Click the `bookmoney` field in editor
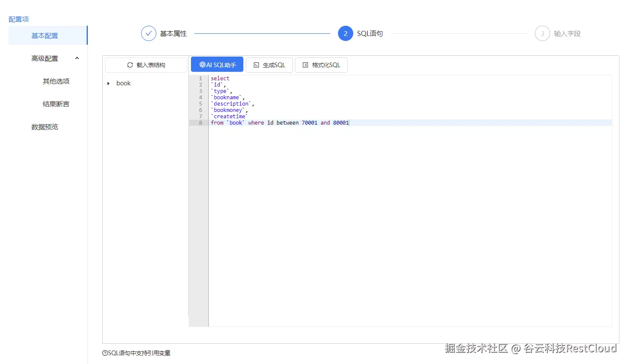This screenshot has width=627, height=364. point(228,110)
